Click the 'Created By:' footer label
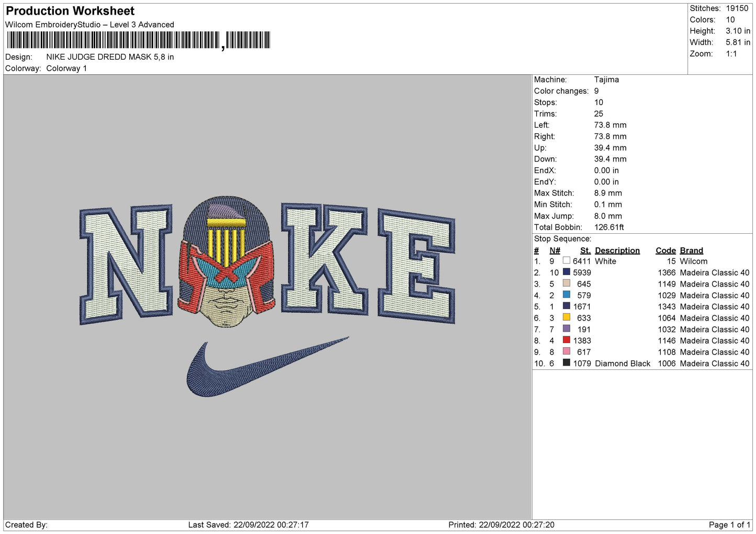756x534 pixels. [26, 525]
